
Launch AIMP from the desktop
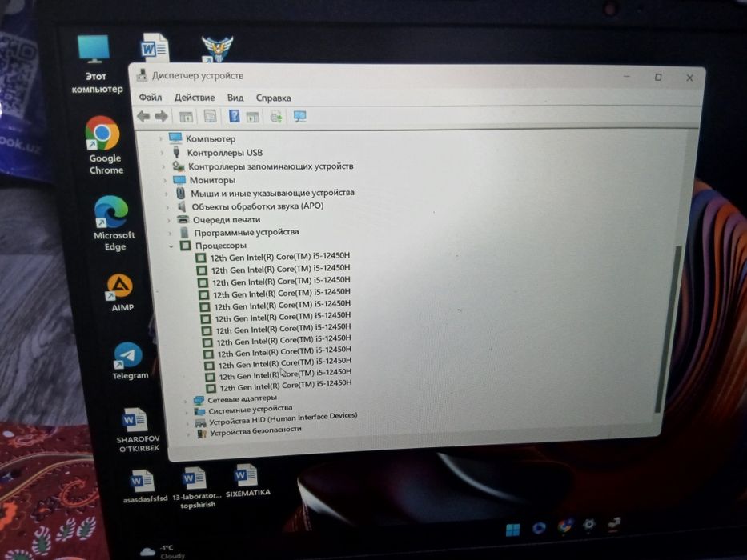tap(120, 292)
